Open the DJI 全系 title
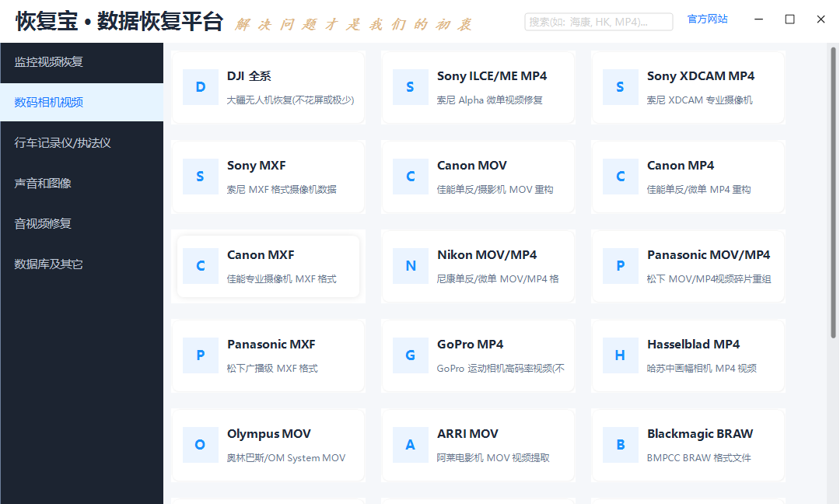The width and height of the screenshot is (840, 504). tap(249, 76)
